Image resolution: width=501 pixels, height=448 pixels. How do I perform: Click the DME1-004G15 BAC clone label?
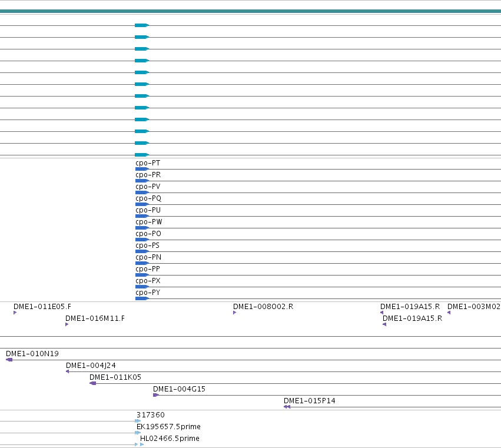[x=179, y=389]
